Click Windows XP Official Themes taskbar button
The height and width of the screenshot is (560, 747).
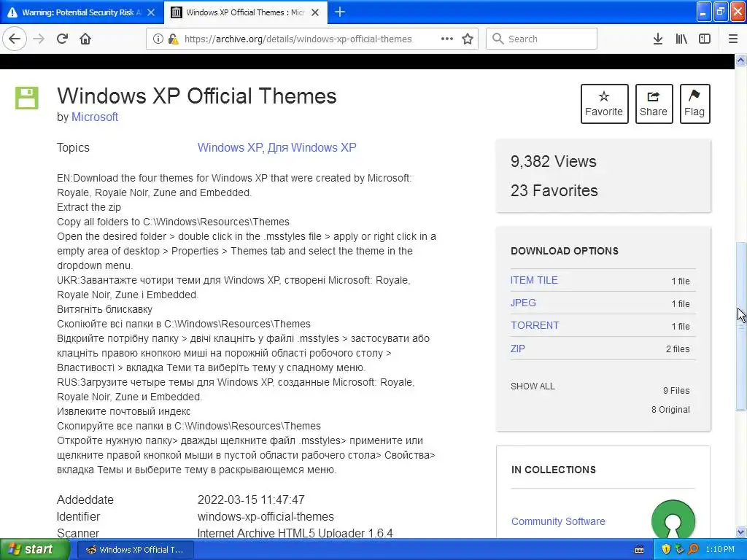point(135,550)
